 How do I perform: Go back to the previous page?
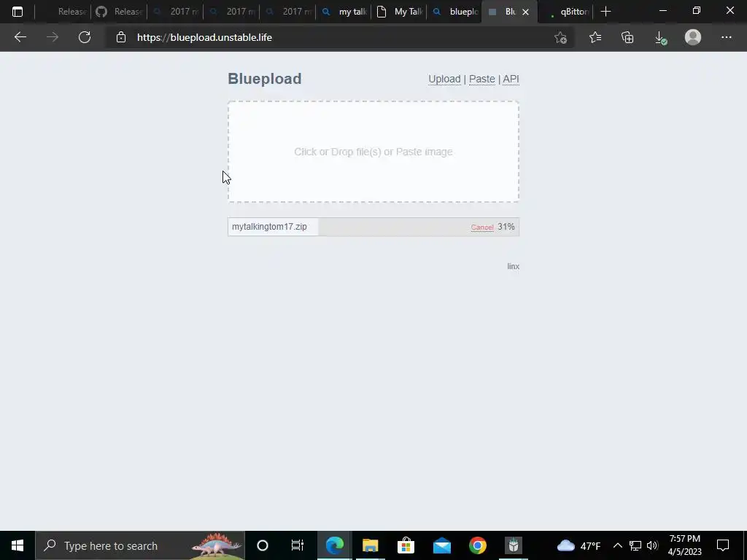[20, 37]
